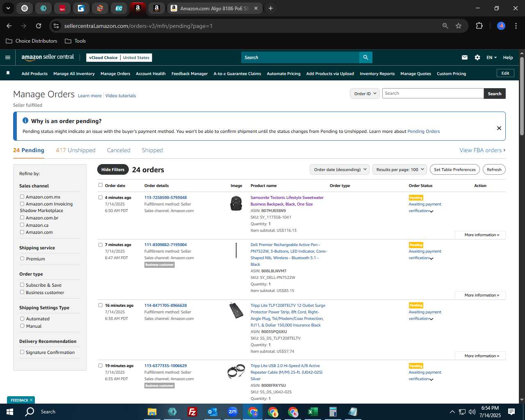Open Manage All Inventory menu item
525x420 pixels.
(x=74, y=74)
